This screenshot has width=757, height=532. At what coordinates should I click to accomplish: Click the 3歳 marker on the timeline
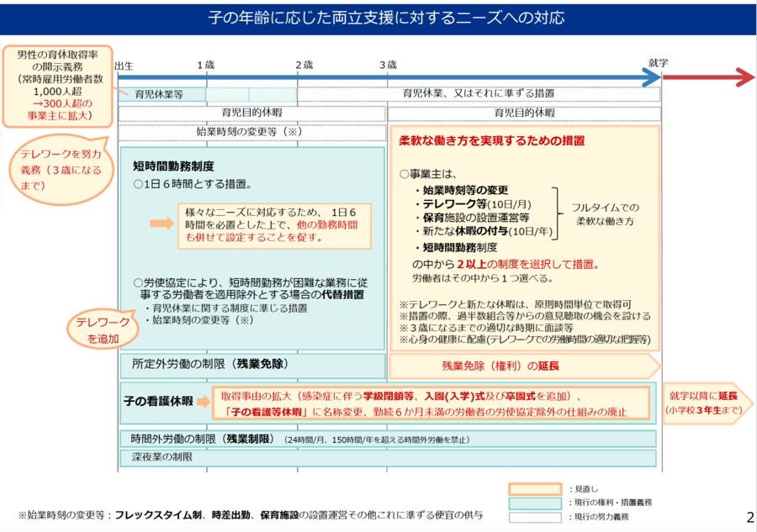tap(388, 65)
